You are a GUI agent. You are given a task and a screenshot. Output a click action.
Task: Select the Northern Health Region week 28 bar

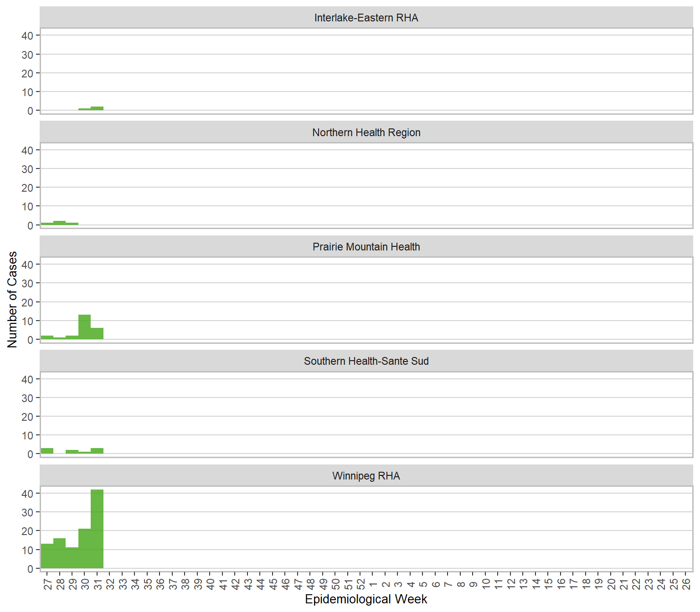pos(60,223)
